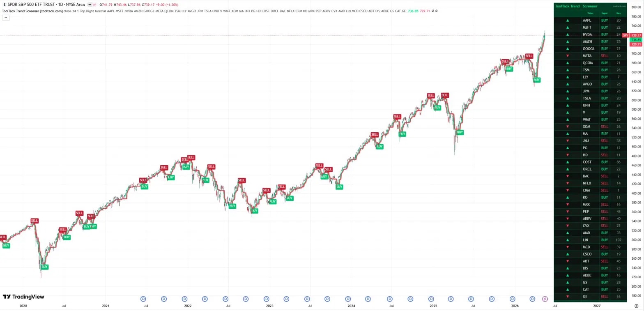Click the NFLX ticker cell
The width and height of the screenshot is (644, 311).
pos(587,183)
